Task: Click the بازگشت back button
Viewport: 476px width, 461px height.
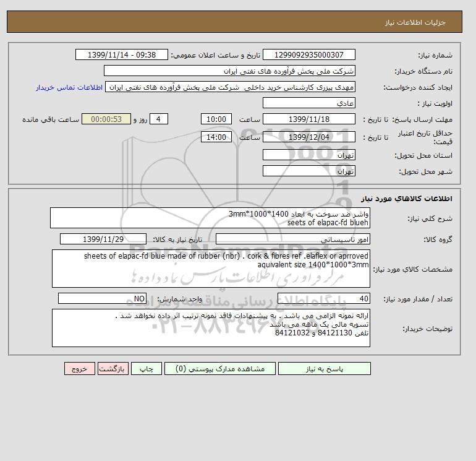Action: [113, 368]
